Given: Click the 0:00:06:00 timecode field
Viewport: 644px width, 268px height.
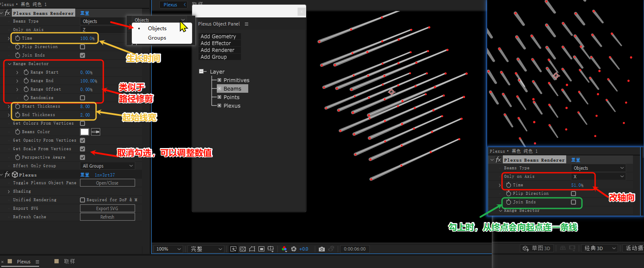Looking at the screenshot, I should click(355, 249).
